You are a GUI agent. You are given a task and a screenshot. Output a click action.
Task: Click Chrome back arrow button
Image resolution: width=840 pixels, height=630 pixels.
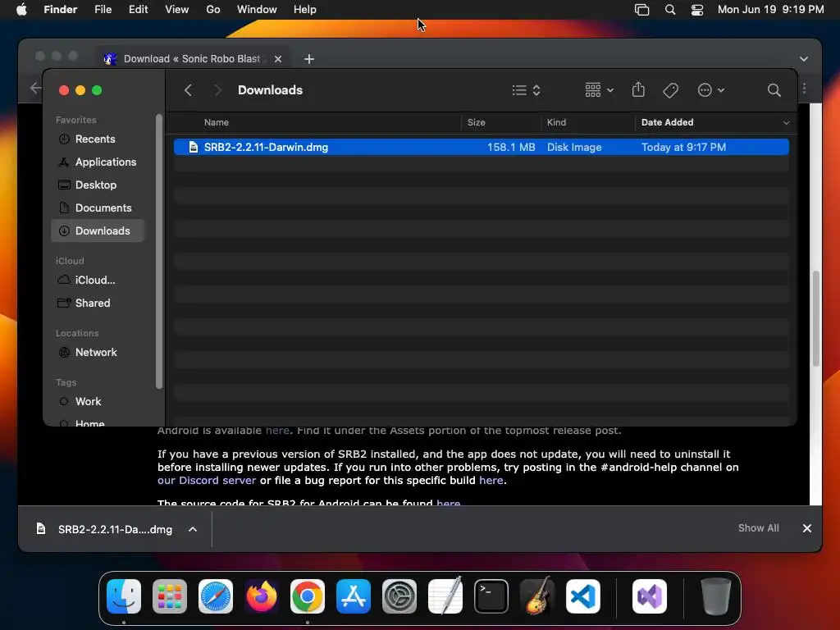35,87
